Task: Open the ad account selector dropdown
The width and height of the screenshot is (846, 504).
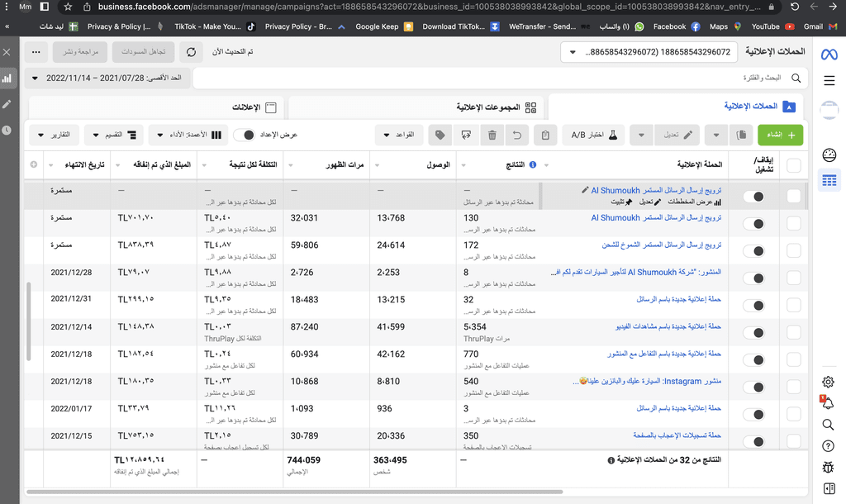Action: click(649, 52)
